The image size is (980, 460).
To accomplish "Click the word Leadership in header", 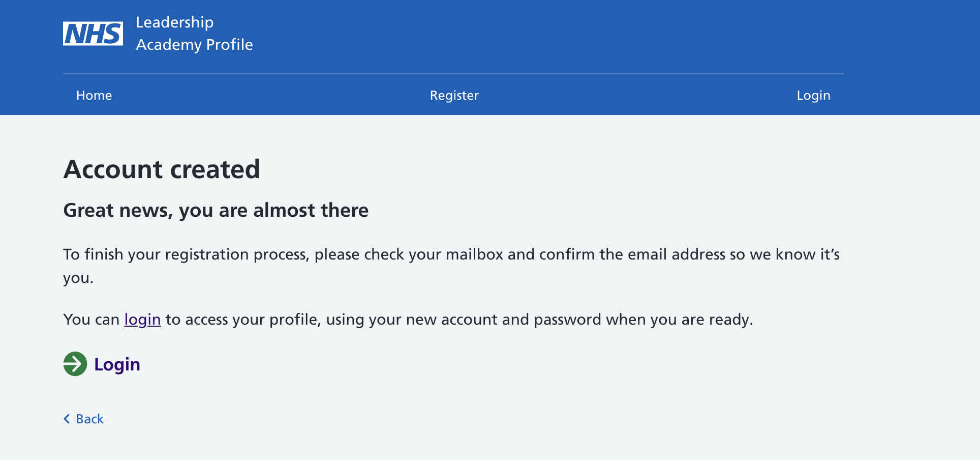I will (x=175, y=22).
